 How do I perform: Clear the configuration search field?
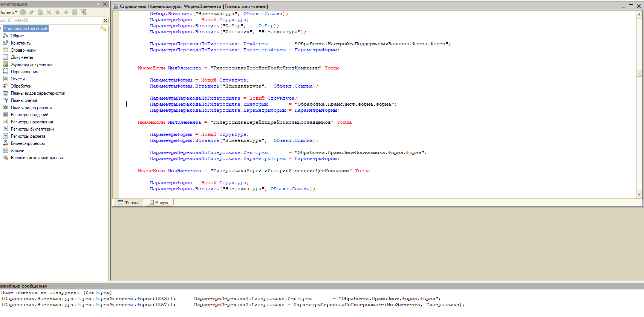(105, 20)
